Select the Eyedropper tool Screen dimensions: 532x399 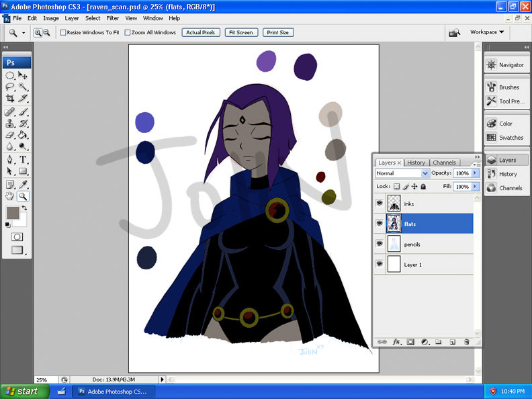coord(23,184)
